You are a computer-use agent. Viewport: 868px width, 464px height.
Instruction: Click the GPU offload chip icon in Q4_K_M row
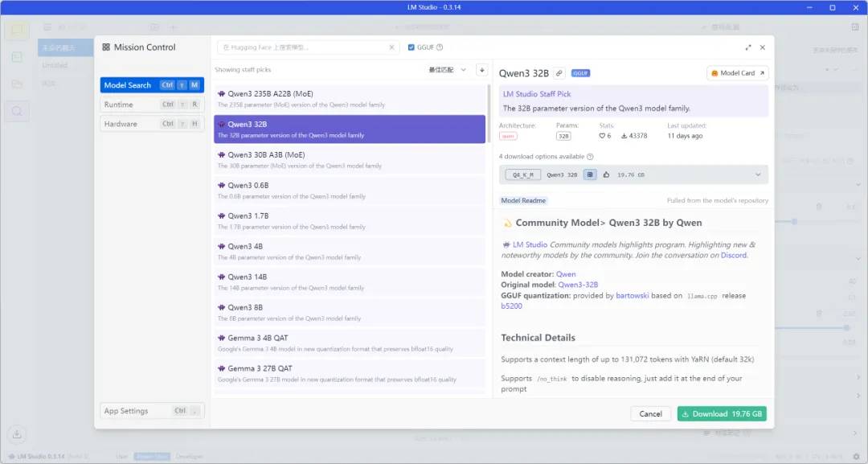point(590,175)
